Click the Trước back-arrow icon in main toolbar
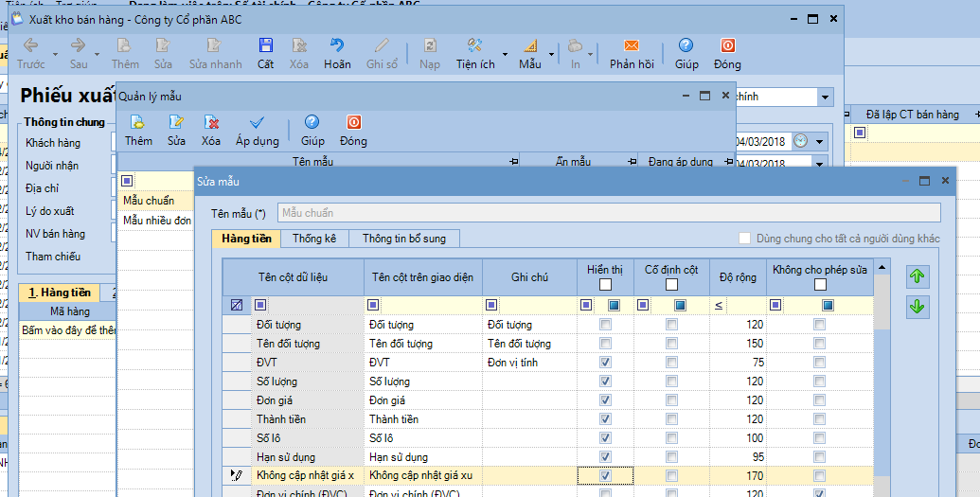Image resolution: width=980 pixels, height=497 pixels. click(30, 45)
